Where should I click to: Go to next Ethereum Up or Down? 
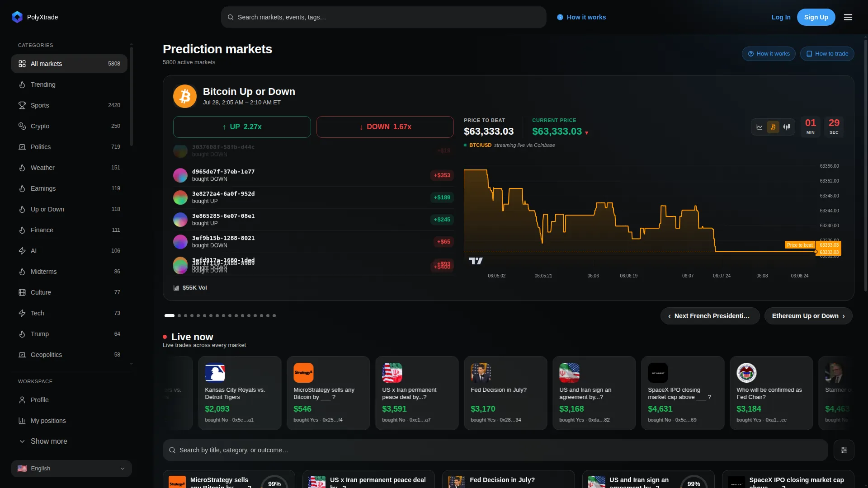click(808, 316)
